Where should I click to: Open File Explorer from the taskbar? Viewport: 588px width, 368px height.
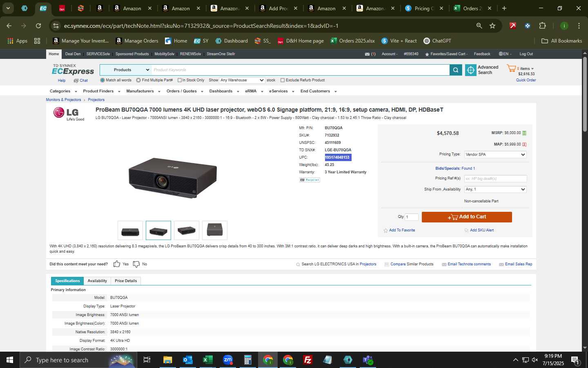coord(167,360)
